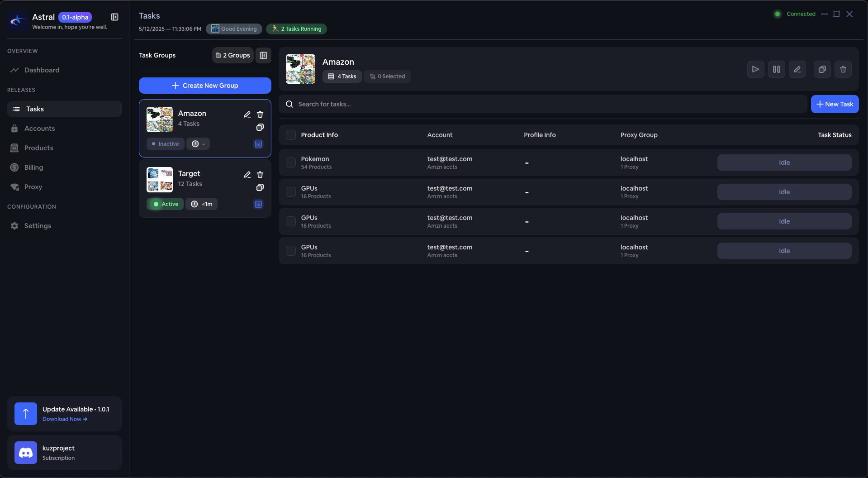Click the update arrow icon
This screenshot has width=868, height=478.
tap(26, 414)
